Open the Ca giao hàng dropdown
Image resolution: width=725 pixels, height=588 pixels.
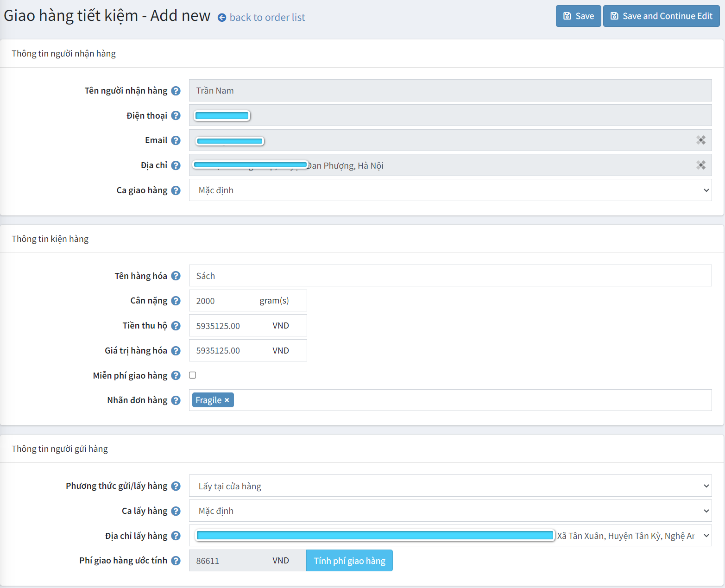tap(450, 190)
